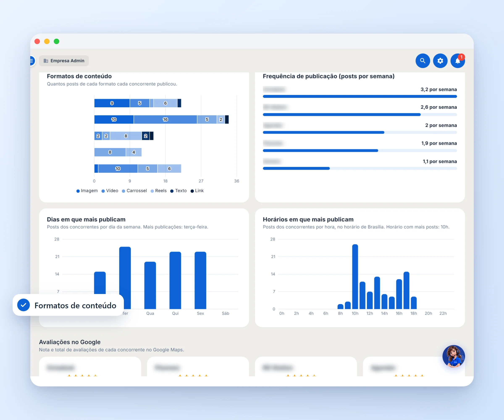
Task: Toggle Link legend item
Action: [197, 191]
